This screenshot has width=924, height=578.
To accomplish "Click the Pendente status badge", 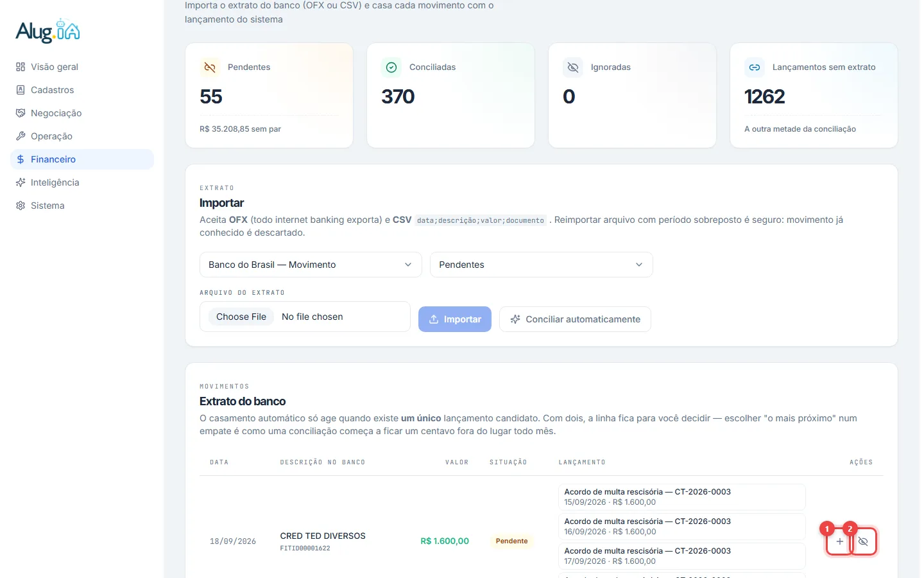I will coord(511,541).
